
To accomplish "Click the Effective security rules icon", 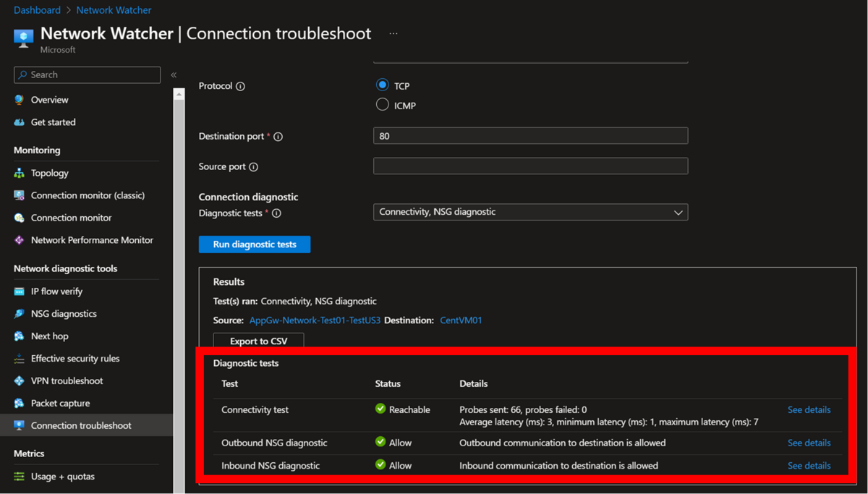I will pyautogui.click(x=20, y=359).
